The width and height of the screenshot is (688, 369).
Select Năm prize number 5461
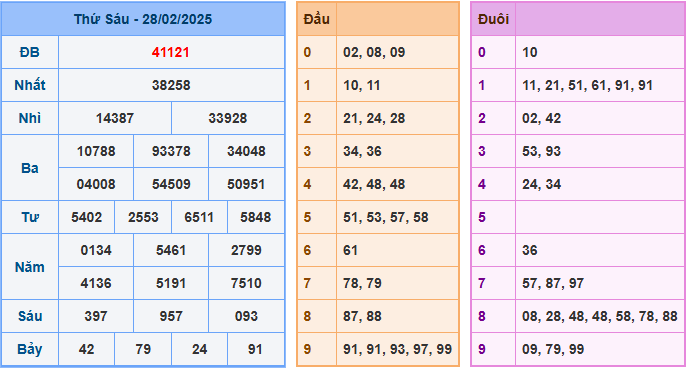[x=171, y=250]
